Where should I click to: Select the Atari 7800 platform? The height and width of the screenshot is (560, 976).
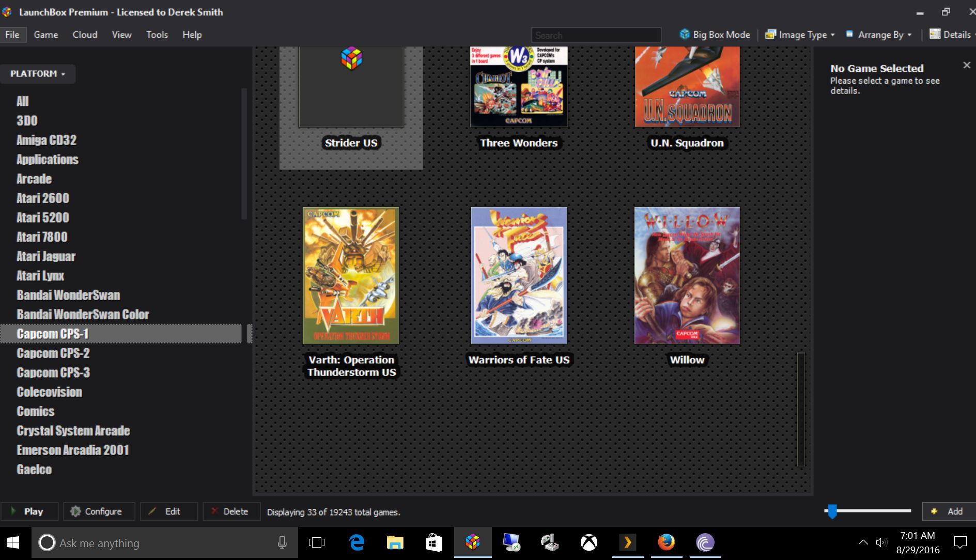click(x=42, y=237)
